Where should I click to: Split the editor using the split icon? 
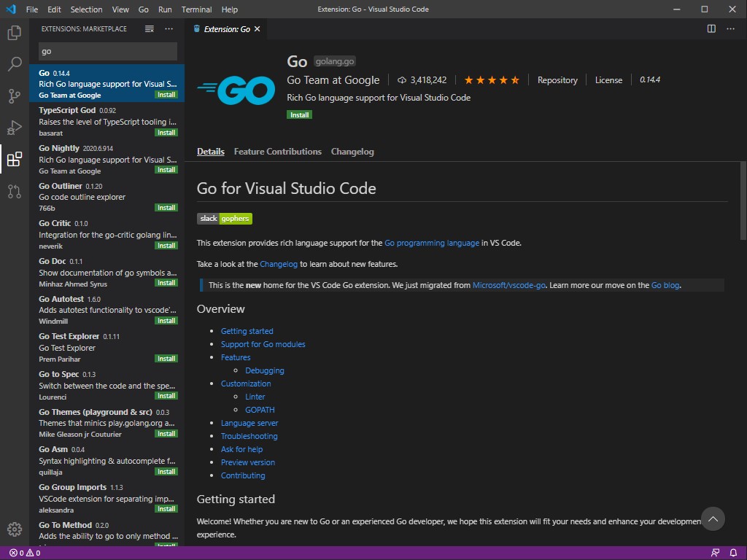pyautogui.click(x=711, y=28)
